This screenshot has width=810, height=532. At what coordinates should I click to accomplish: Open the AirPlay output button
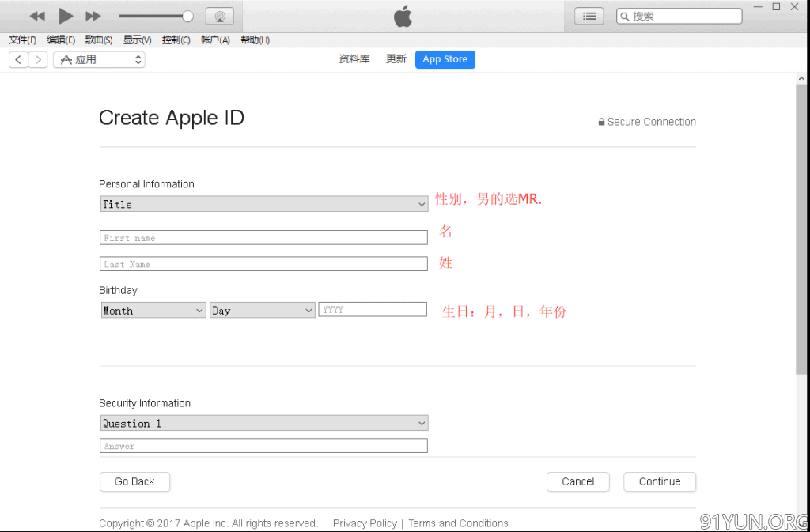point(220,17)
